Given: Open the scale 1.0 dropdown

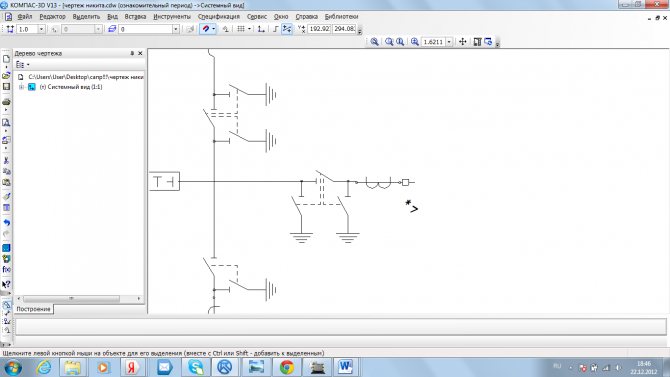Looking at the screenshot, I should point(41,29).
